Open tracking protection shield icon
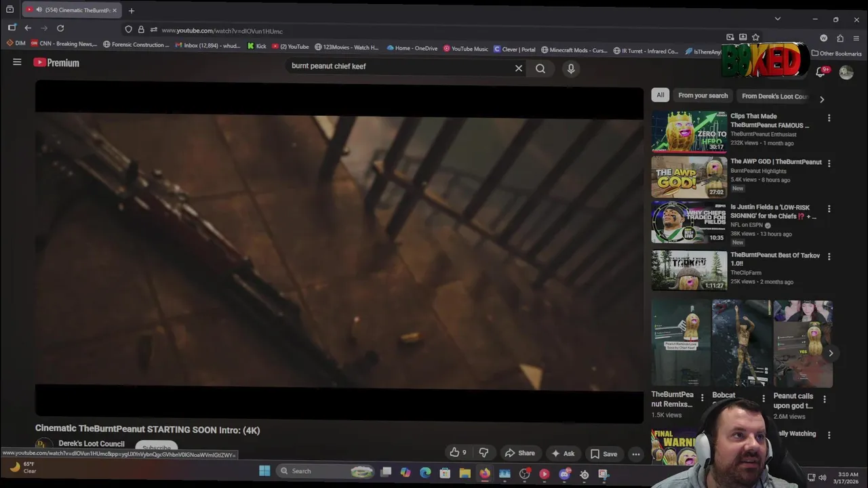This screenshot has width=868, height=488. point(128,29)
